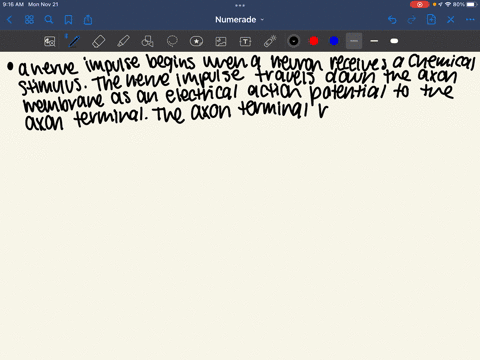This screenshot has height=360, width=480.
Task: Undo the last stroke
Action: [392, 20]
